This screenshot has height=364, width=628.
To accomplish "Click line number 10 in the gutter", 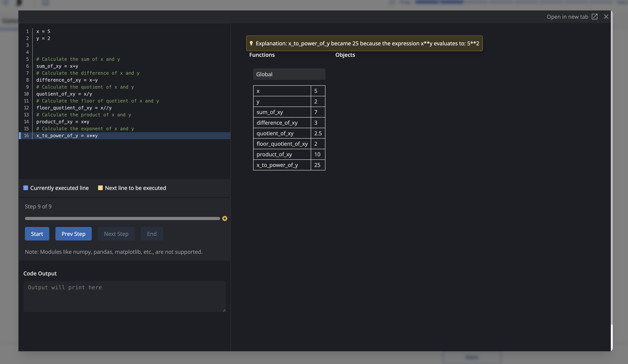I will click(26, 94).
